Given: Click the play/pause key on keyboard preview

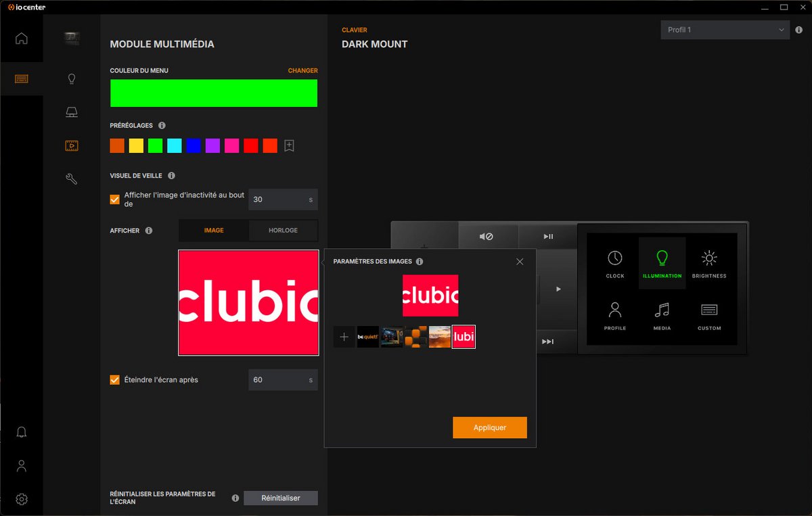Looking at the screenshot, I should tap(549, 237).
